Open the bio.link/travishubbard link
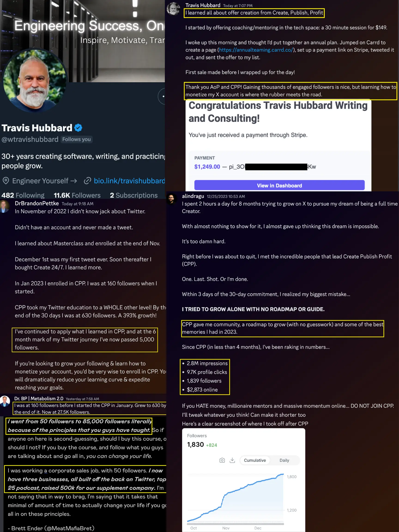This screenshot has width=399, height=532. point(129,181)
